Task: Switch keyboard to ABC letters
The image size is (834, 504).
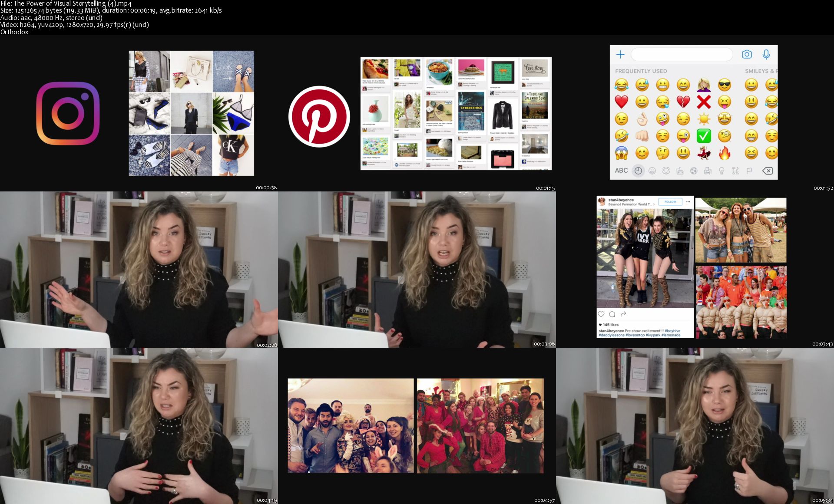Action: pos(621,171)
